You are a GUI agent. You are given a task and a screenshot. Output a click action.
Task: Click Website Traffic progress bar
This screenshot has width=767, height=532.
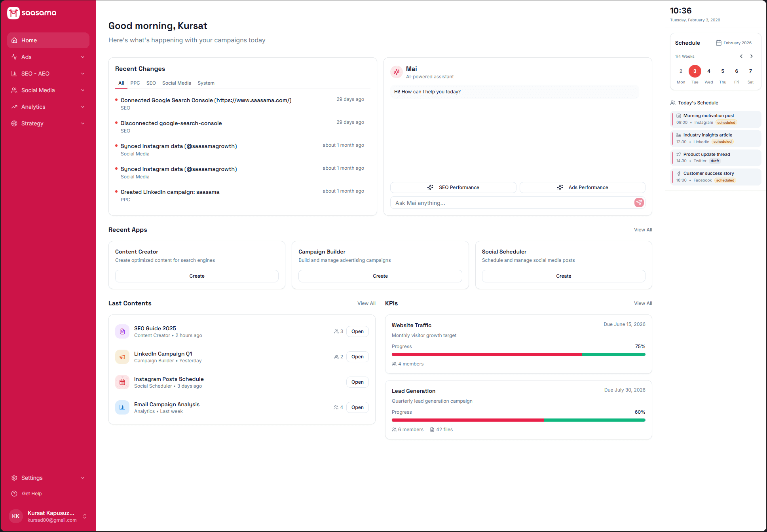click(518, 354)
